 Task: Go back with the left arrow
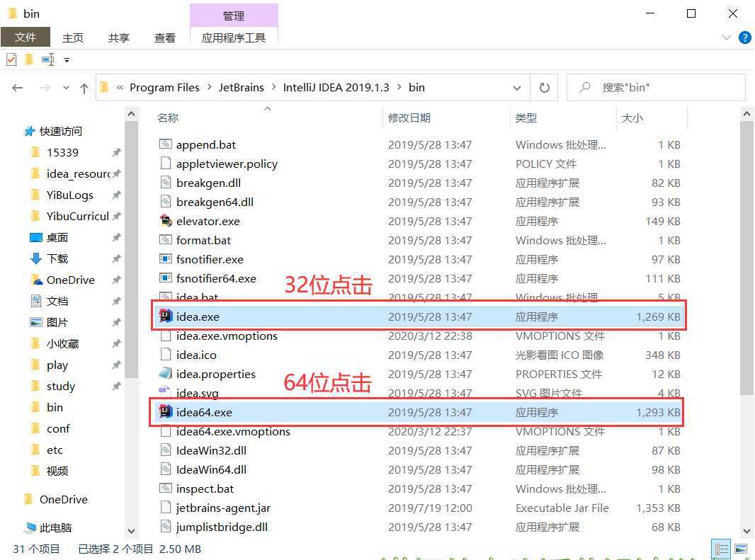(17, 88)
